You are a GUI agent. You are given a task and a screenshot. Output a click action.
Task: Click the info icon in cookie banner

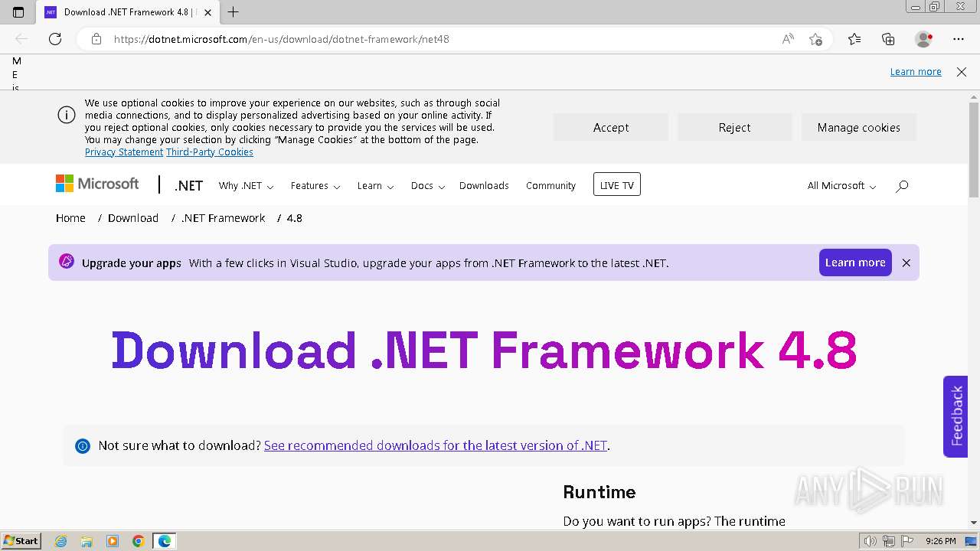(67, 115)
